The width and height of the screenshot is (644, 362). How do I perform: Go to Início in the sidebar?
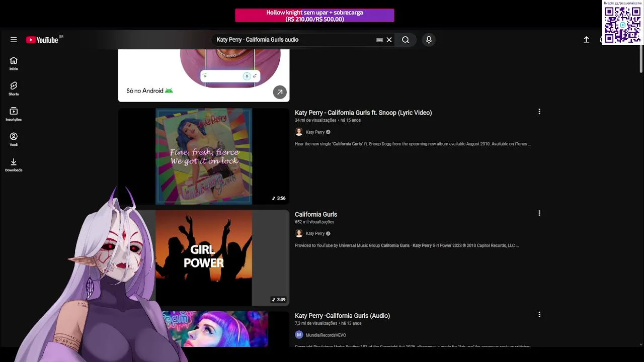pyautogui.click(x=14, y=63)
